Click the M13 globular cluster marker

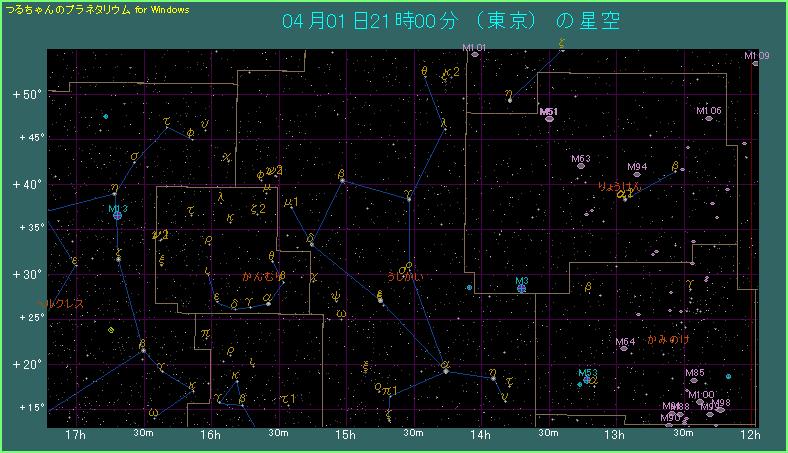click(x=118, y=216)
